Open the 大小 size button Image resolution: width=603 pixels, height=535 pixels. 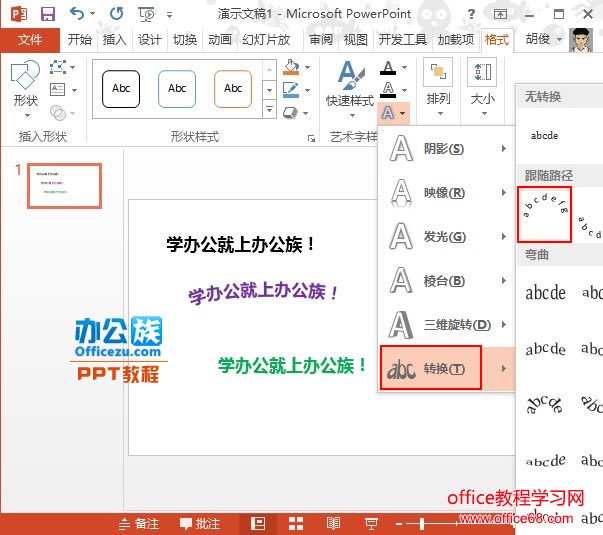[482, 88]
